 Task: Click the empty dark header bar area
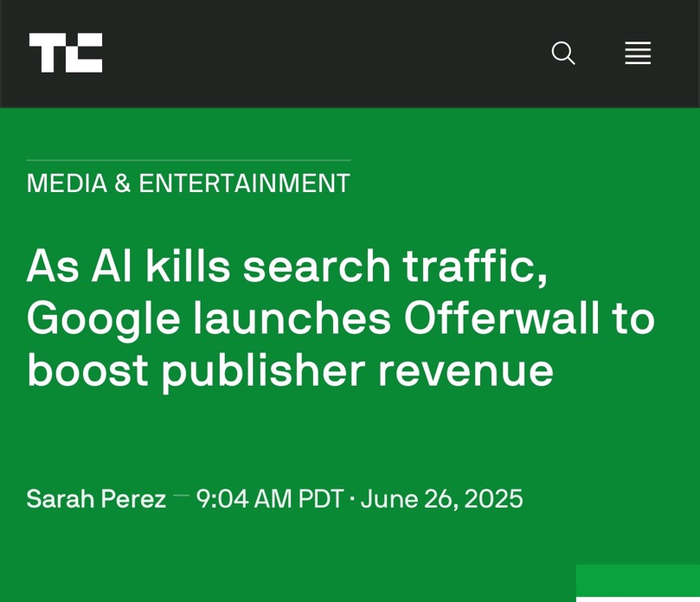pyautogui.click(x=329, y=53)
